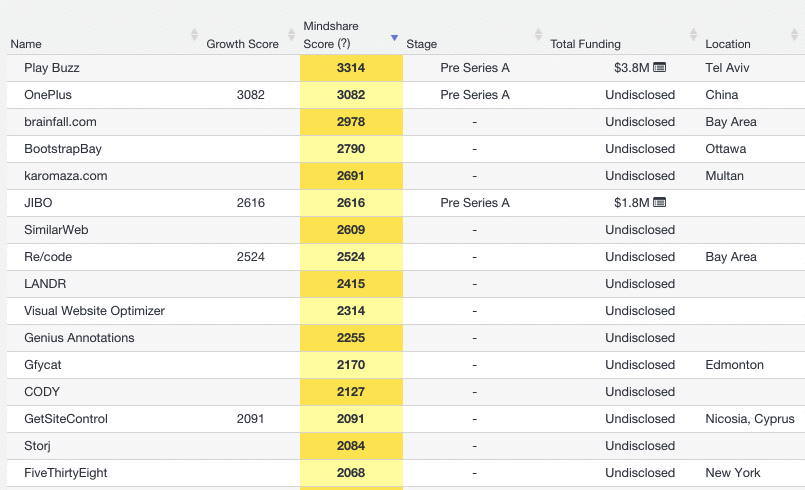
Task: Open funding details icon beside $3.8M
Action: coord(660,67)
